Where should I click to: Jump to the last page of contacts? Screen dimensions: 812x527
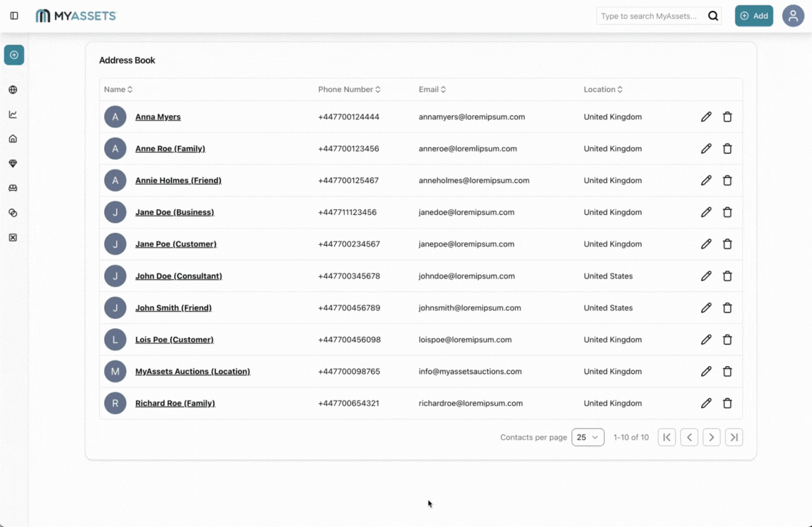coord(734,437)
